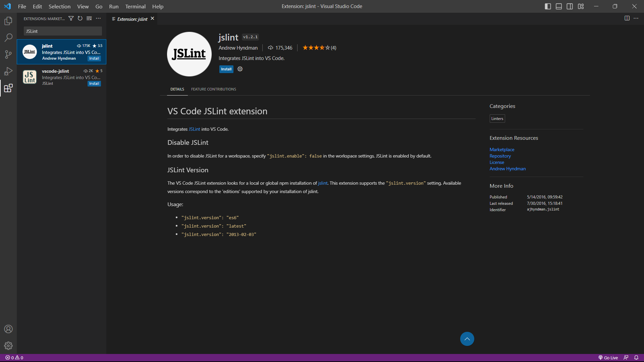Open Customize Layout icon

click(581, 6)
